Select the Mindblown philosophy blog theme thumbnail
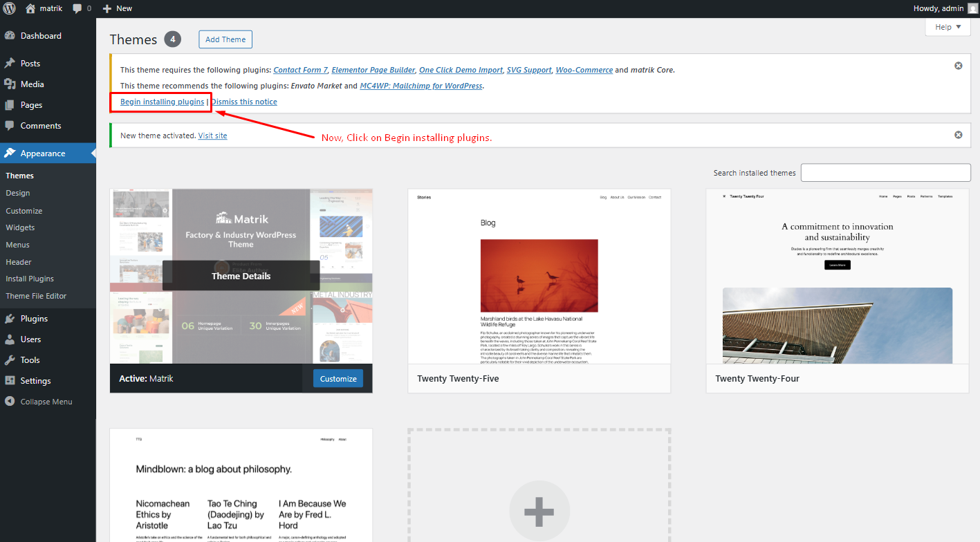Screen dimensions: 980x542 point(241,485)
